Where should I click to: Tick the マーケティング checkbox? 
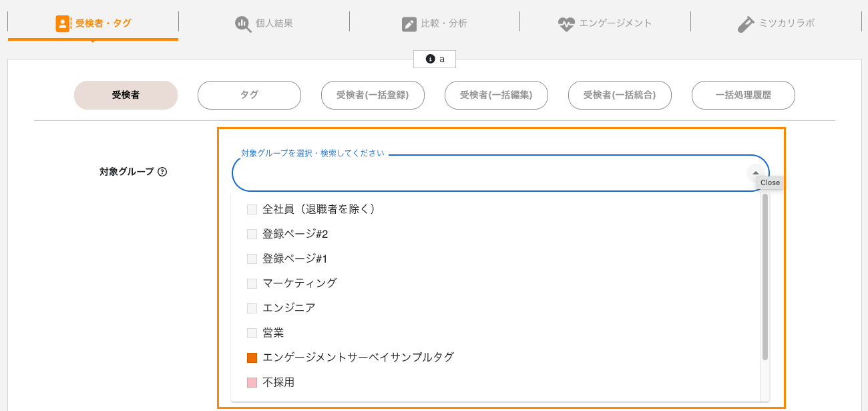252,283
